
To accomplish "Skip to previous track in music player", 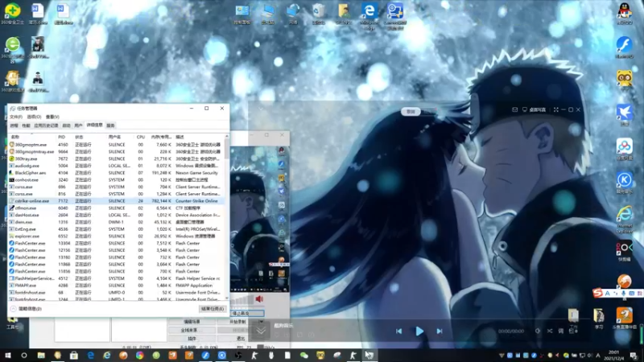I will click(398, 331).
